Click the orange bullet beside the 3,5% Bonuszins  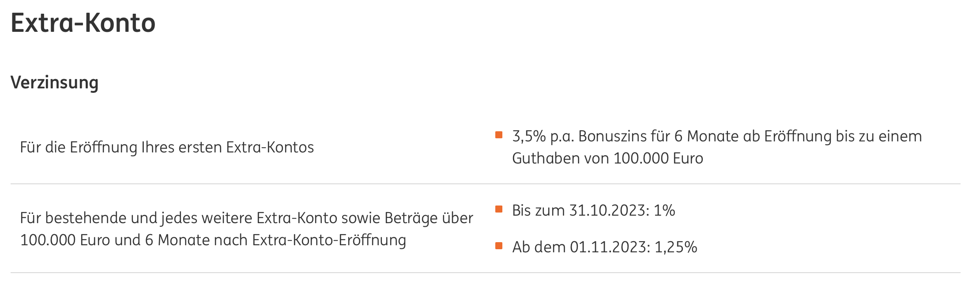coord(499,135)
